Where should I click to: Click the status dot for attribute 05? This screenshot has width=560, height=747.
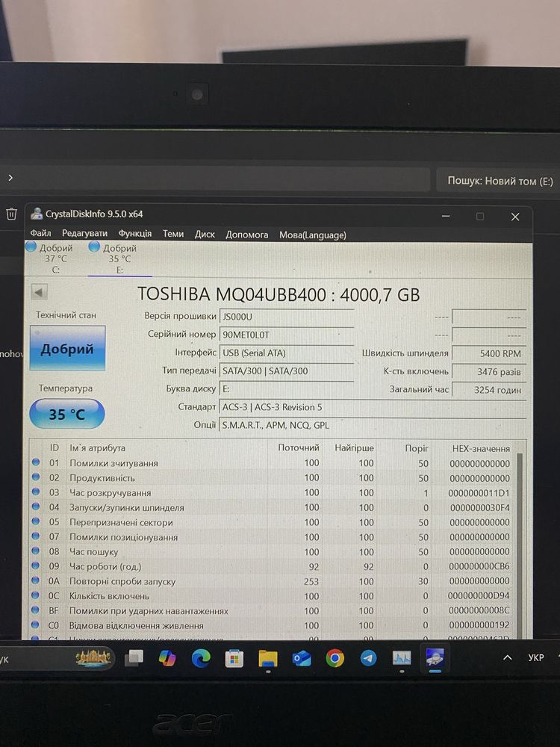pyautogui.click(x=36, y=521)
